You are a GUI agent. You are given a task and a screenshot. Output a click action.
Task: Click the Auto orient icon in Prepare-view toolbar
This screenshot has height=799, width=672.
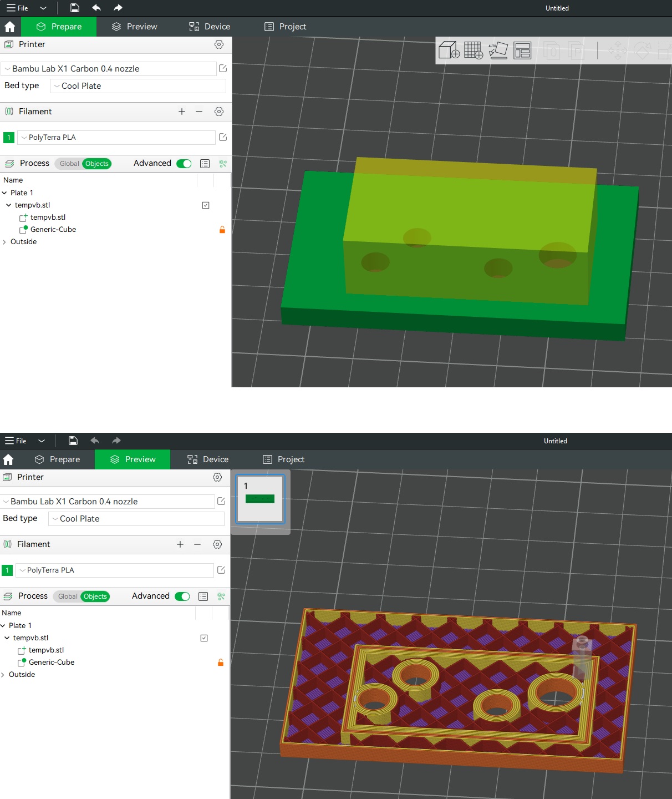point(498,50)
